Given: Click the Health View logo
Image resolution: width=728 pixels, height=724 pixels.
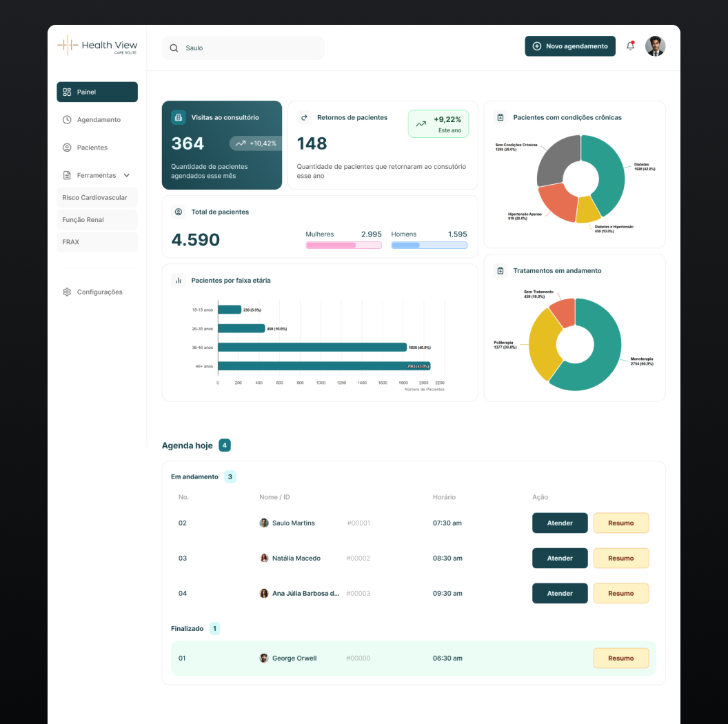Looking at the screenshot, I should [97, 46].
